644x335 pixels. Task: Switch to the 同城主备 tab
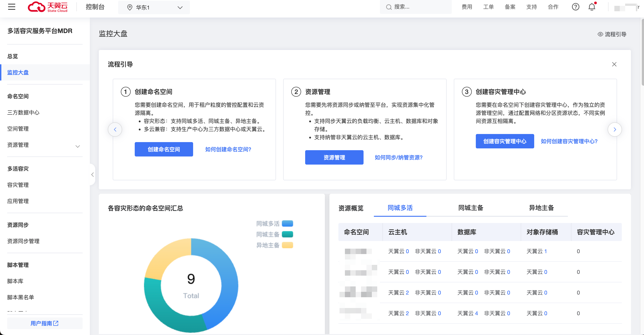(470, 208)
